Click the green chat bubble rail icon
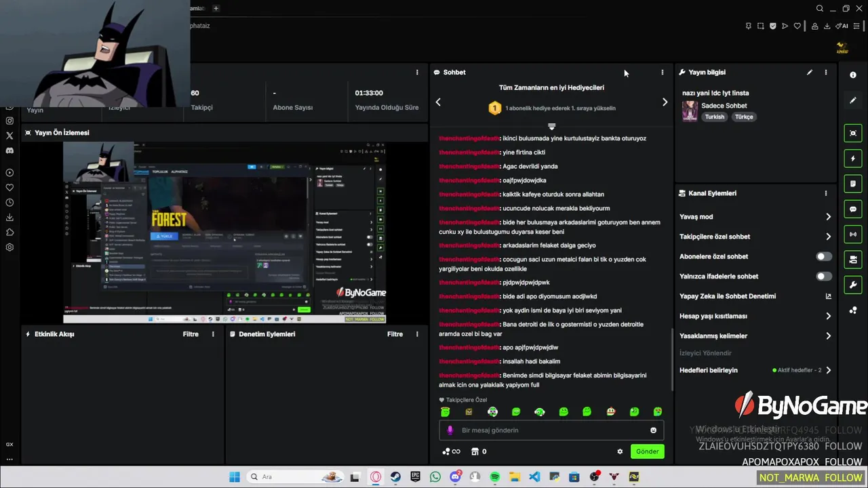Image resolution: width=868 pixels, height=488 pixels. pyautogui.click(x=853, y=209)
